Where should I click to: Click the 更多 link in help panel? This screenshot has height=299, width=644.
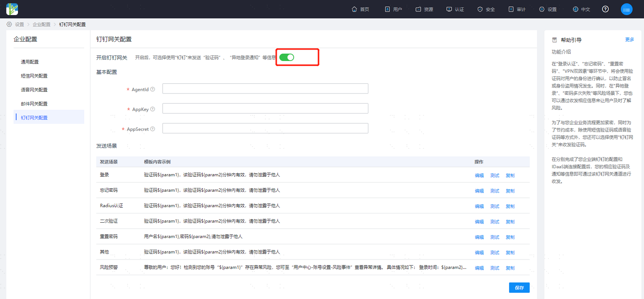click(x=629, y=39)
